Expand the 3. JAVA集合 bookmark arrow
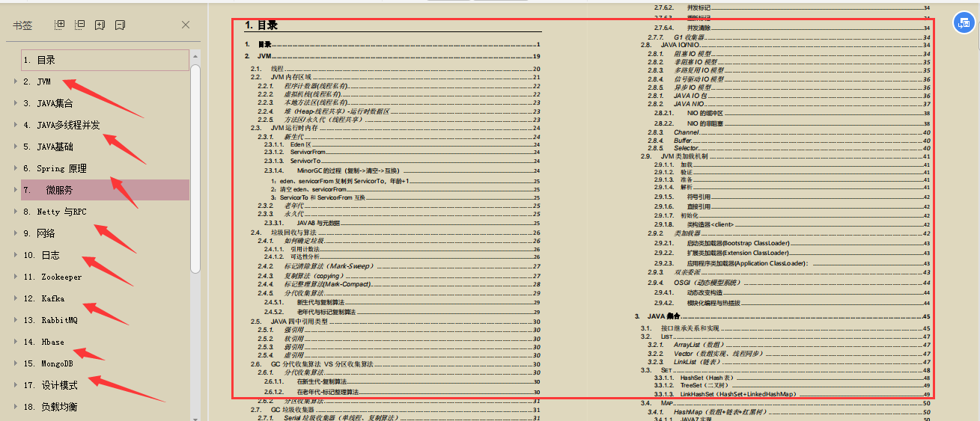 [x=15, y=103]
